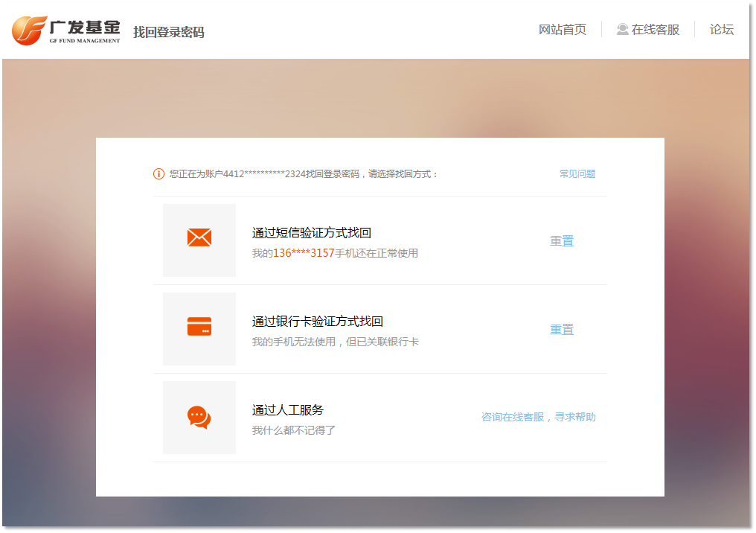Go to the 论坛 forum page
The image size is (756, 533).
coord(721,30)
